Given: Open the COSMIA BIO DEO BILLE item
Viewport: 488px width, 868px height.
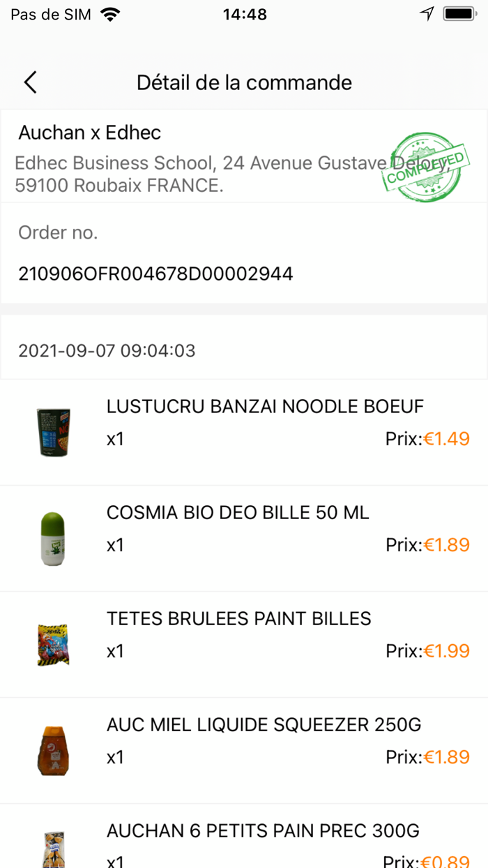Looking at the screenshot, I should (237, 512).
